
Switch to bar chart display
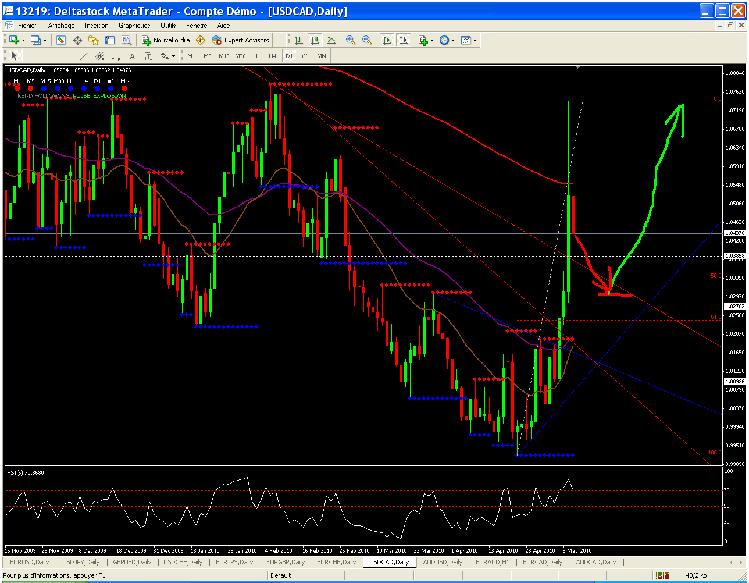(x=298, y=40)
